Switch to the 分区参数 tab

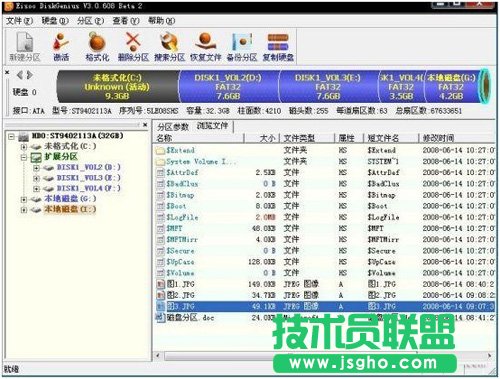coord(173,127)
